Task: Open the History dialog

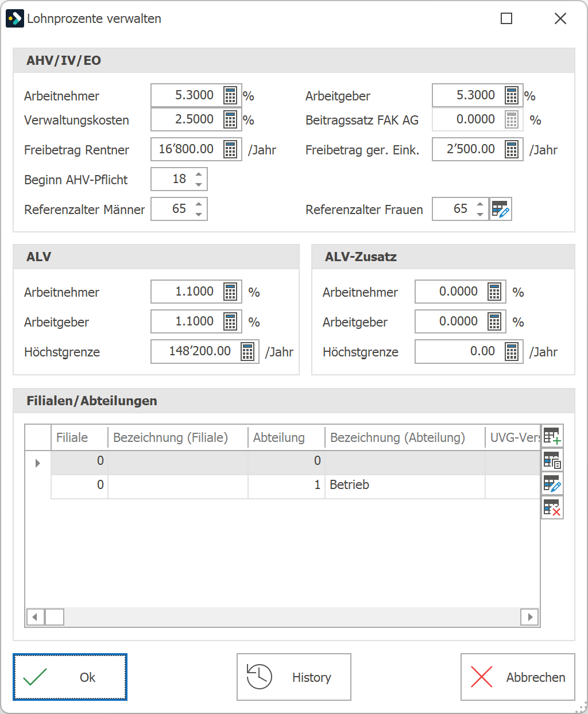Action: click(294, 677)
